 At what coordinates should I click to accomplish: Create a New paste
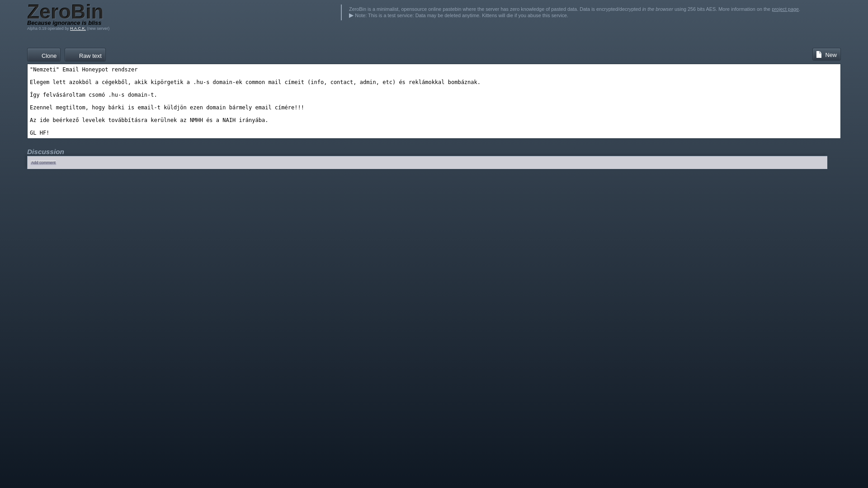pyautogui.click(x=826, y=55)
